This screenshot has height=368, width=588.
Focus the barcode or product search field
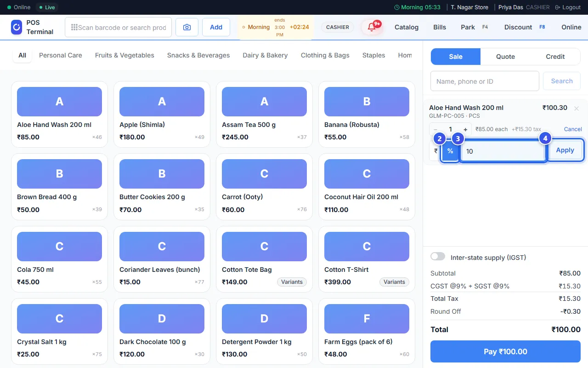pos(119,27)
